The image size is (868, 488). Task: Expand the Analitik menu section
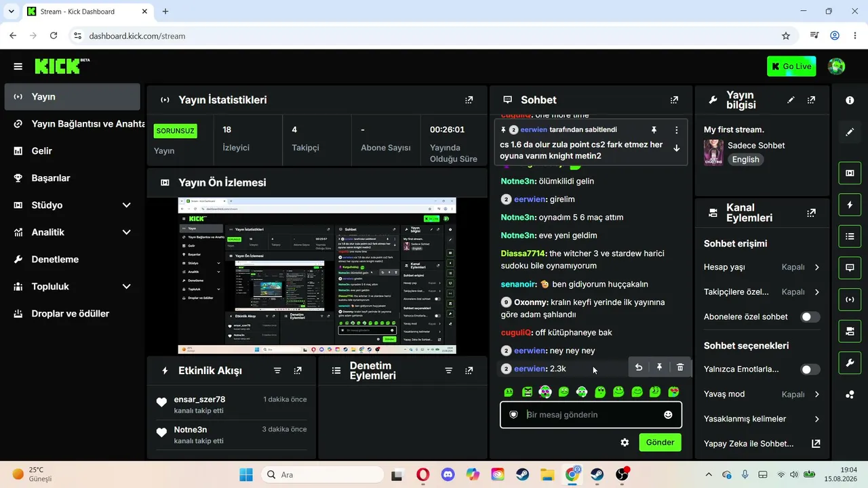click(x=72, y=232)
